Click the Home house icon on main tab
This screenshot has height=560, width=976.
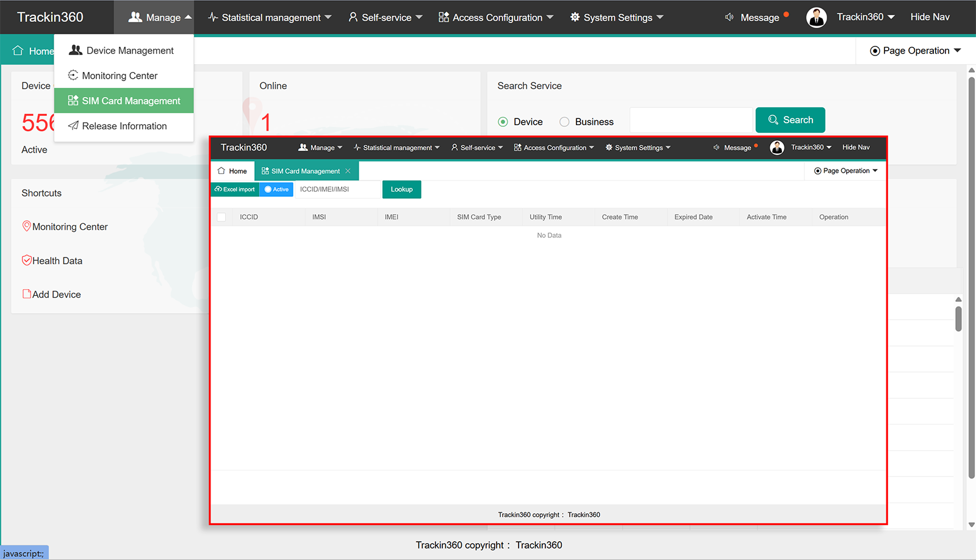18,51
